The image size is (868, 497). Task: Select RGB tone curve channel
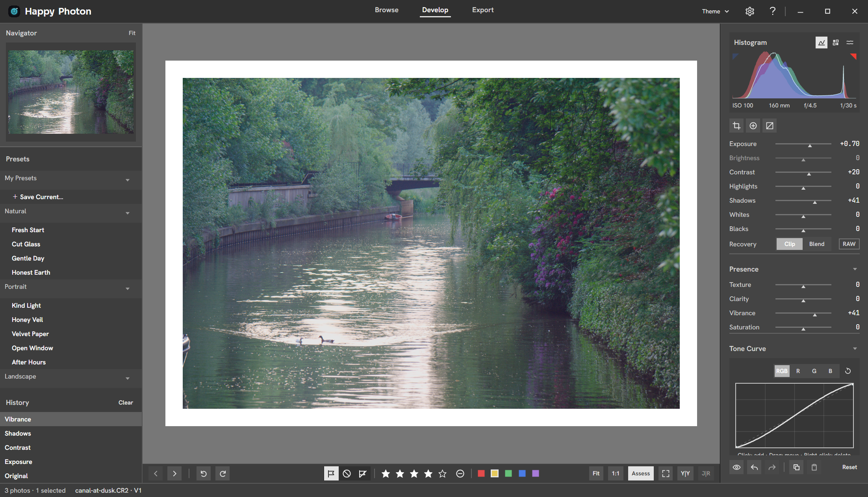click(782, 371)
